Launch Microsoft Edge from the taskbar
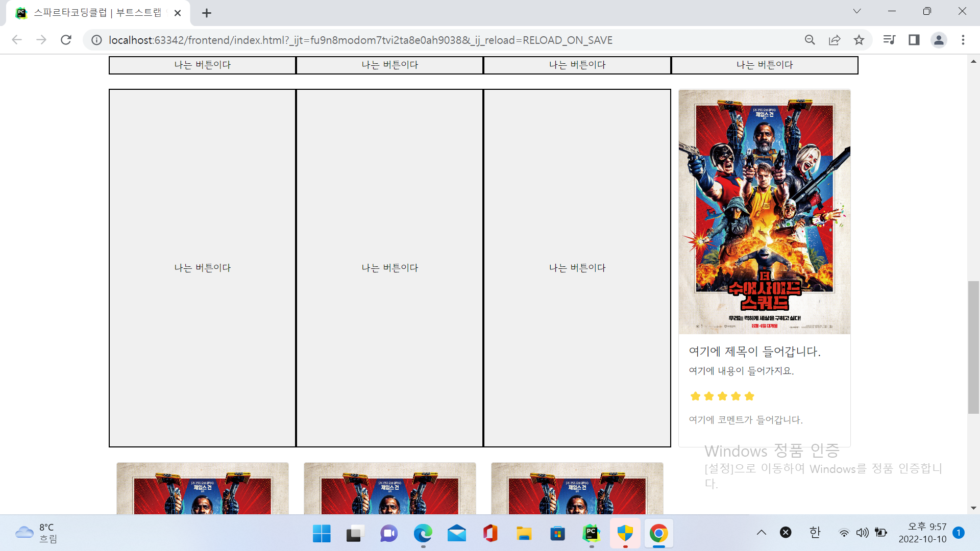980x551 pixels. click(423, 534)
